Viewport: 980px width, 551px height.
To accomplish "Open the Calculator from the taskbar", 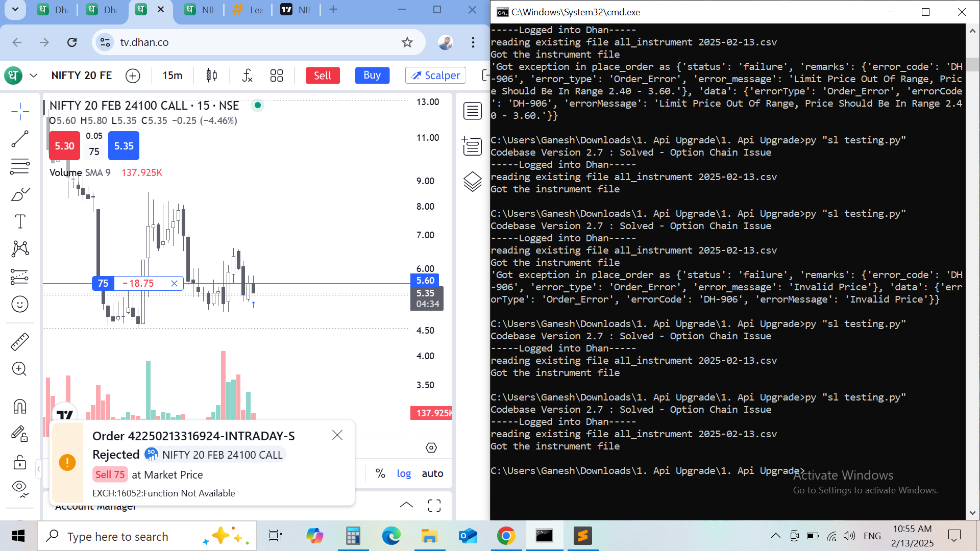I will (353, 536).
